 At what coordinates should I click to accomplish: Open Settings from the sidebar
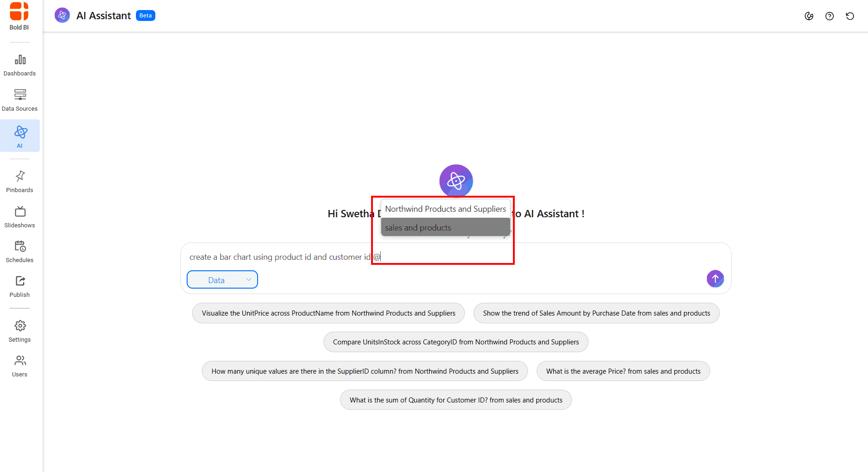20,332
